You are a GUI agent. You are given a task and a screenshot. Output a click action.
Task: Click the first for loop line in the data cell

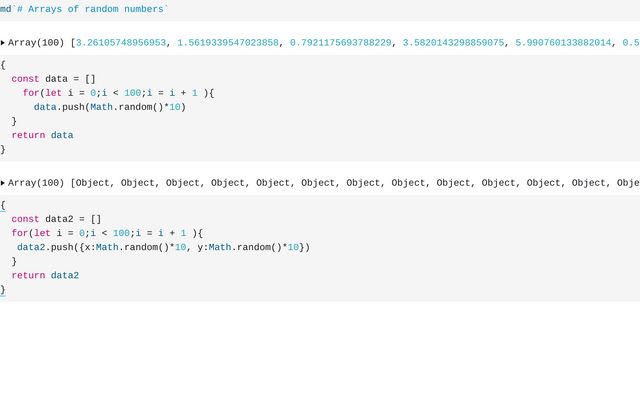click(118, 93)
